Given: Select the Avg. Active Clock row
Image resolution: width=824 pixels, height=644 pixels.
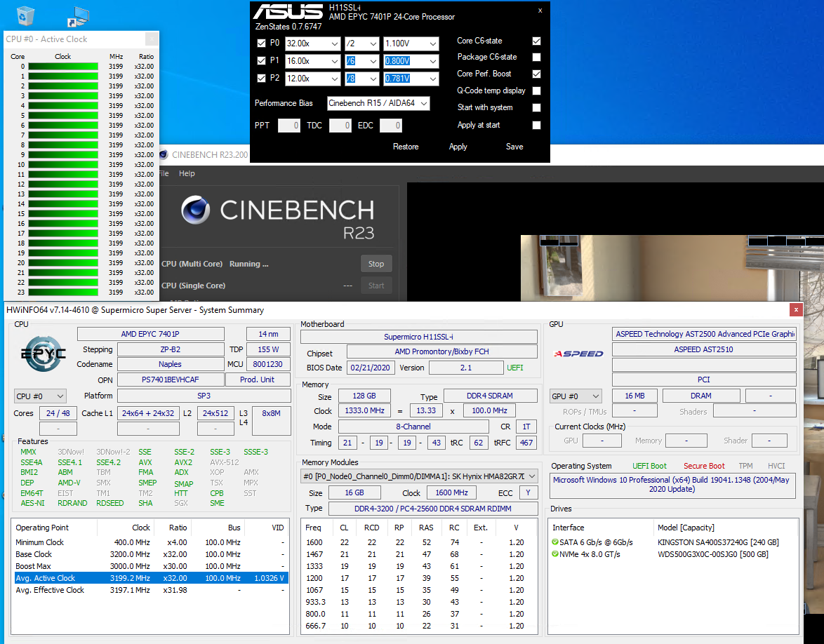Looking at the screenshot, I should [x=149, y=578].
